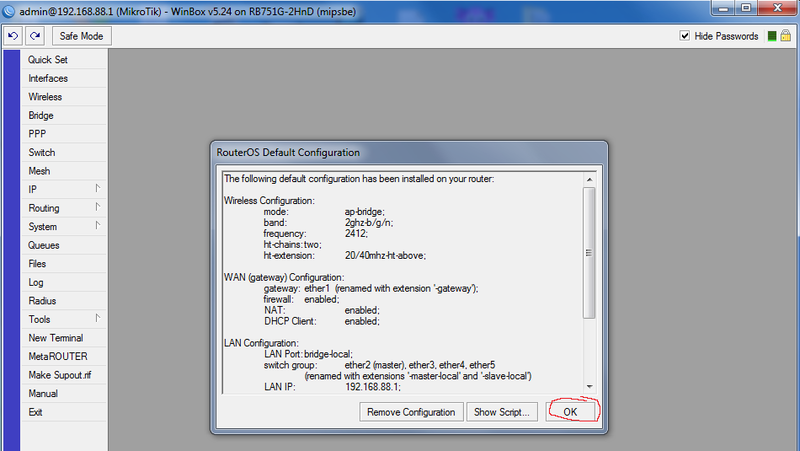Open the Switch menu
Screen dimensions: 800x451
coord(64,153)
